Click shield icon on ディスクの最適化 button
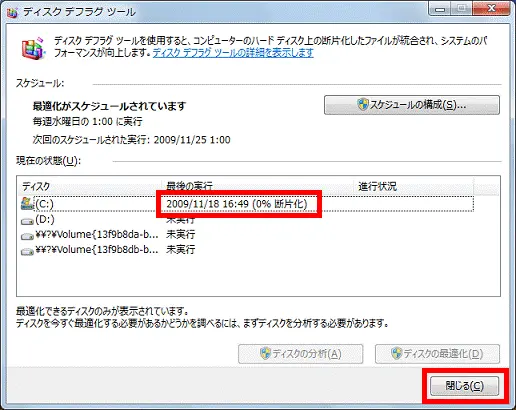 pos(397,353)
